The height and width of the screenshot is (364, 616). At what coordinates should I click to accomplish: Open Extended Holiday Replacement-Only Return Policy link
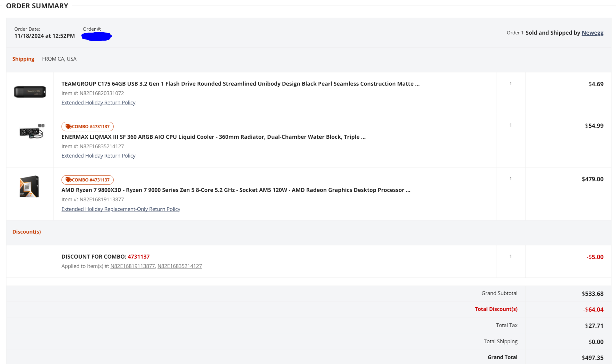pos(121,209)
